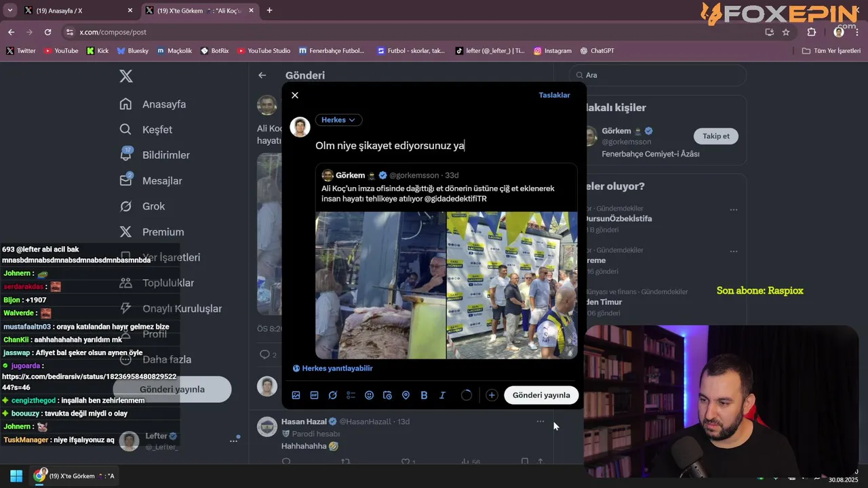Screen dimensions: 868x488
Task: Open the Kick bookmark
Action: click(x=98, y=51)
